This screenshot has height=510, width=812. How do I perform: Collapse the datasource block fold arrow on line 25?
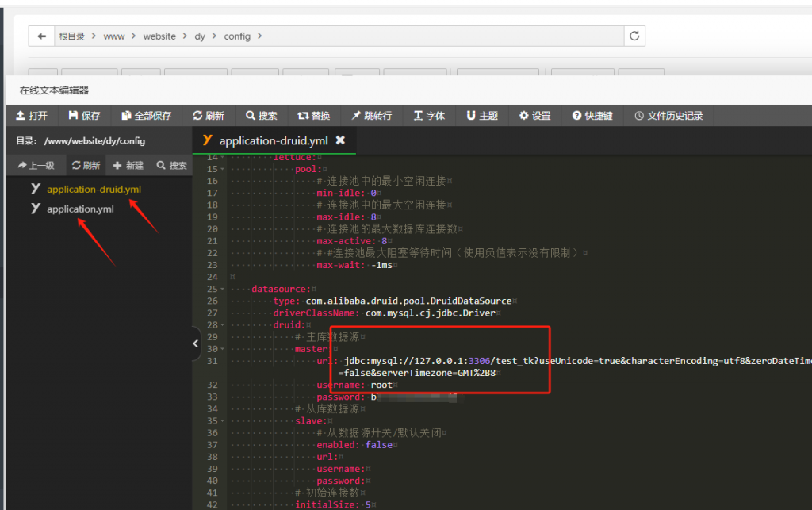click(223, 290)
